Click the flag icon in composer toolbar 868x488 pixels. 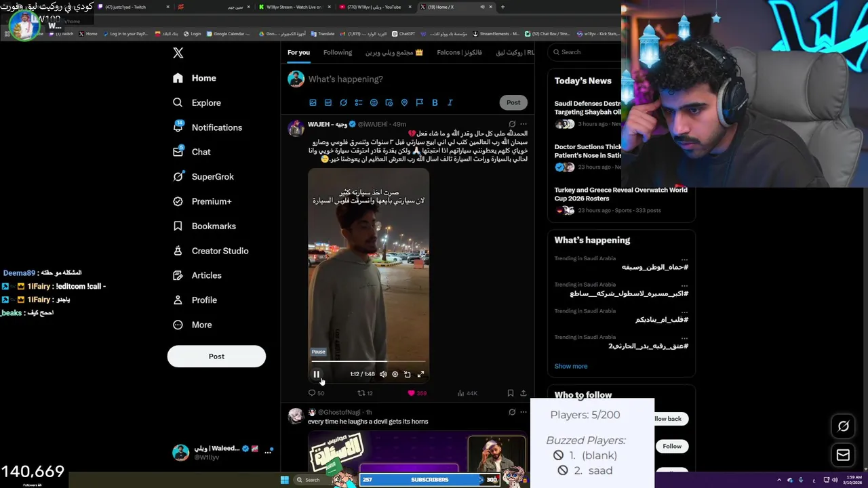420,102
